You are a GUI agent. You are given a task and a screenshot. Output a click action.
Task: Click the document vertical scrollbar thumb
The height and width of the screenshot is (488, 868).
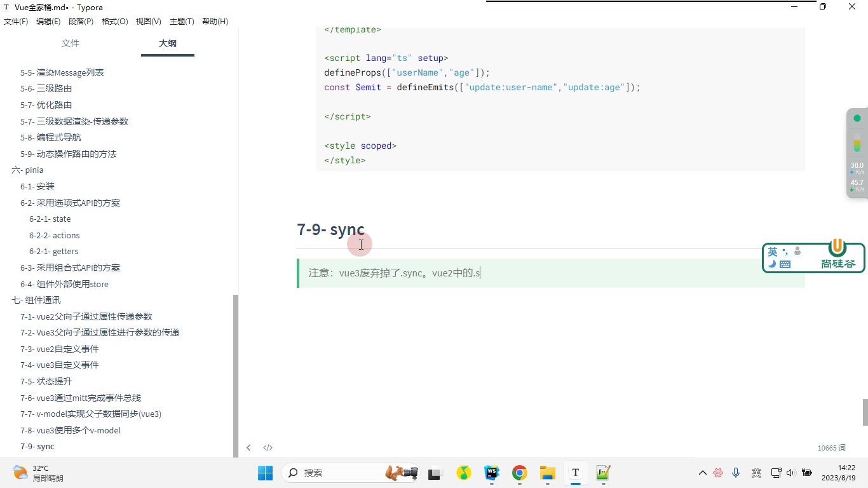coord(865,412)
